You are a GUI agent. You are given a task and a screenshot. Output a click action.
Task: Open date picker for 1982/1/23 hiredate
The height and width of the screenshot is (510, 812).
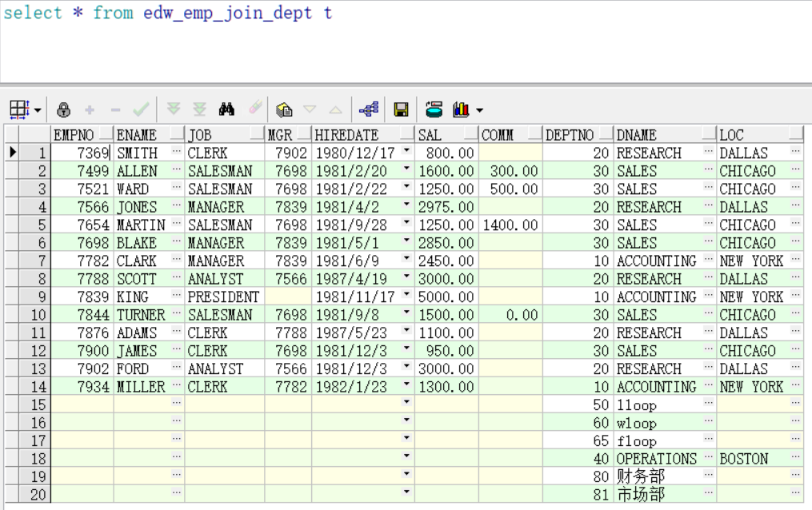point(406,384)
